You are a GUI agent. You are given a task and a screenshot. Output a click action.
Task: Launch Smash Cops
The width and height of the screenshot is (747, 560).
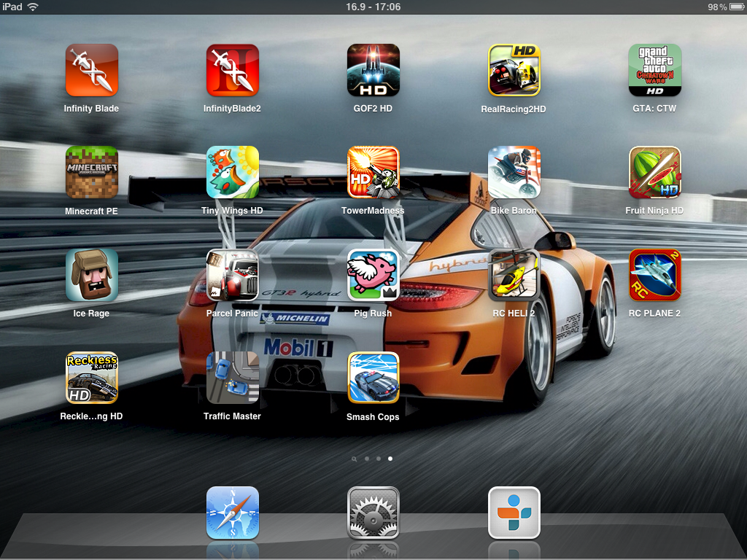[373, 378]
